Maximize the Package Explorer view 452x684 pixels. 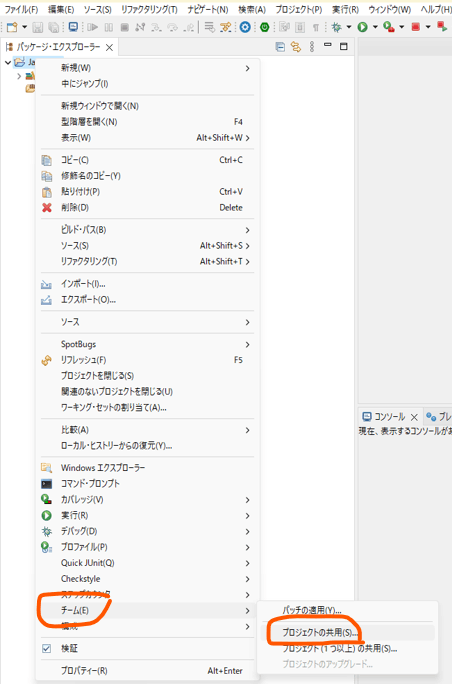click(x=344, y=46)
